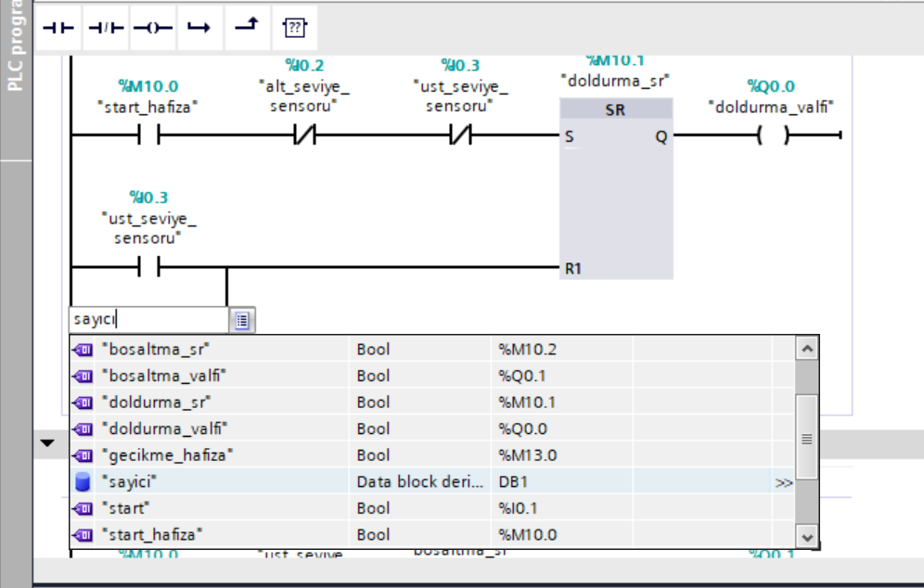Screen dimensions: 924x588
Task: Click the %Q0.1 address cell
Action: click(561, 376)
